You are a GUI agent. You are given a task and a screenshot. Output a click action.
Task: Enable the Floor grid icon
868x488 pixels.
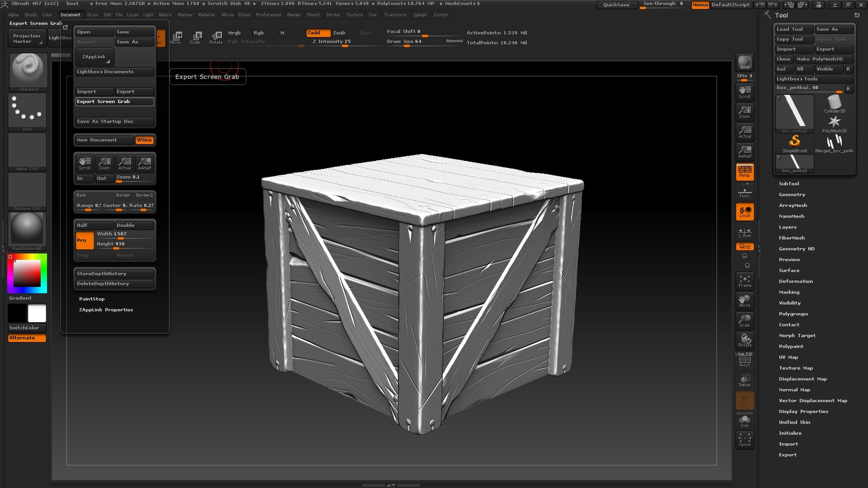745,192
